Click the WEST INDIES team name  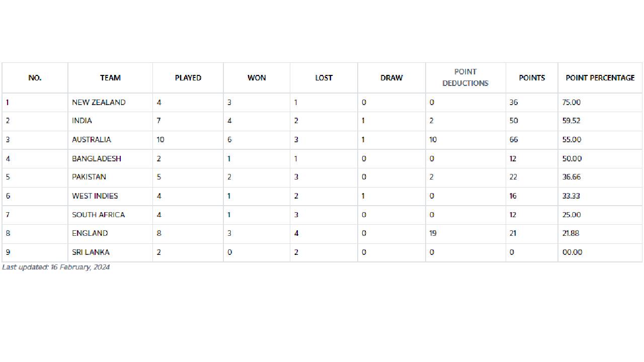tap(95, 196)
